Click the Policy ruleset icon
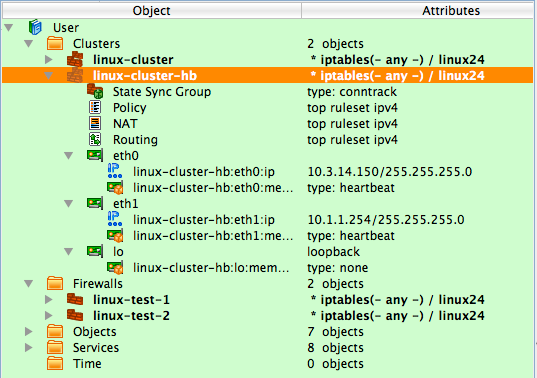 point(95,107)
